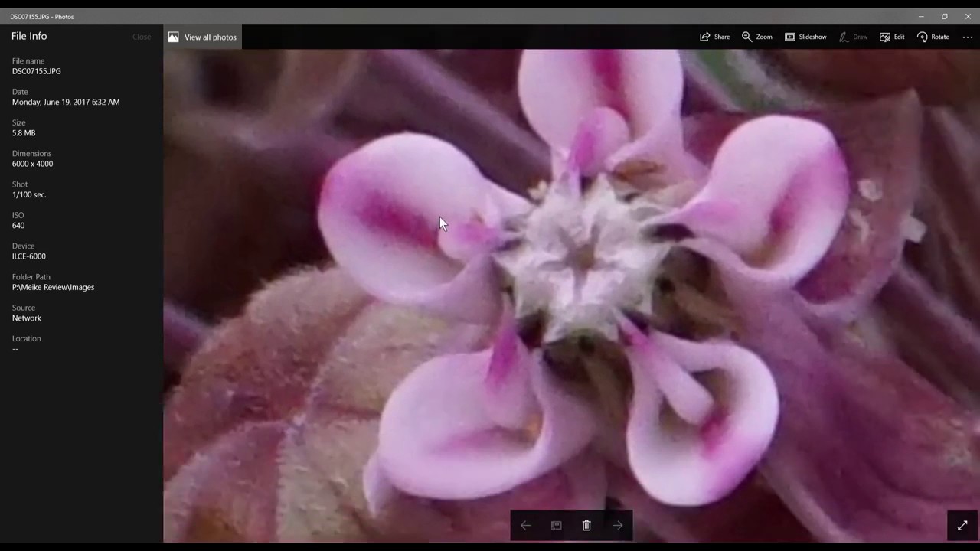Click the ISO value 640
Screen dimensions: 980x551
point(18,226)
